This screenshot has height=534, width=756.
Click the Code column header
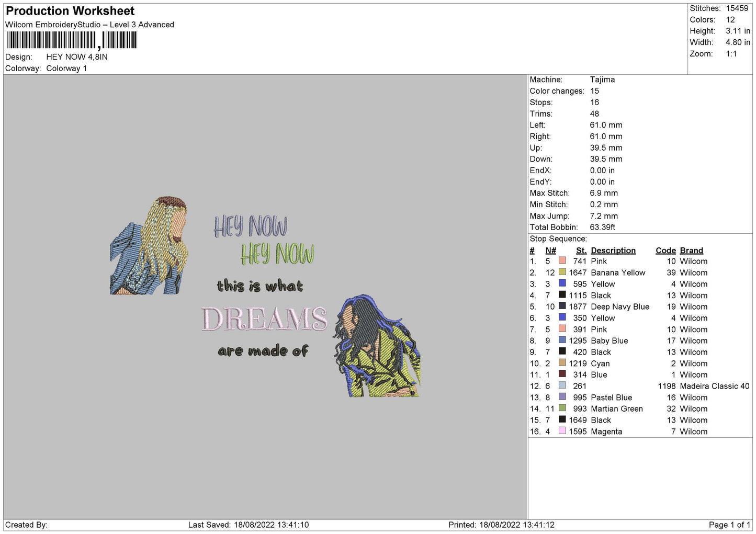click(665, 251)
